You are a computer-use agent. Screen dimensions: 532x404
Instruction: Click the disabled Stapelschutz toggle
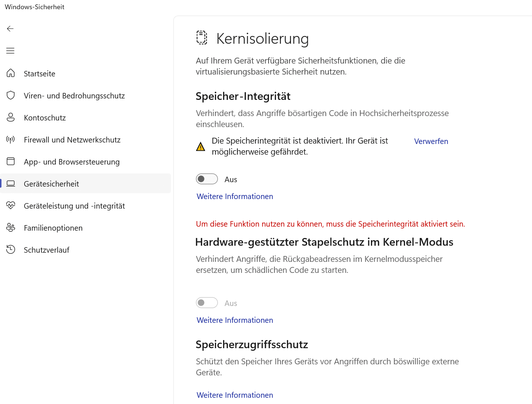pos(207,303)
